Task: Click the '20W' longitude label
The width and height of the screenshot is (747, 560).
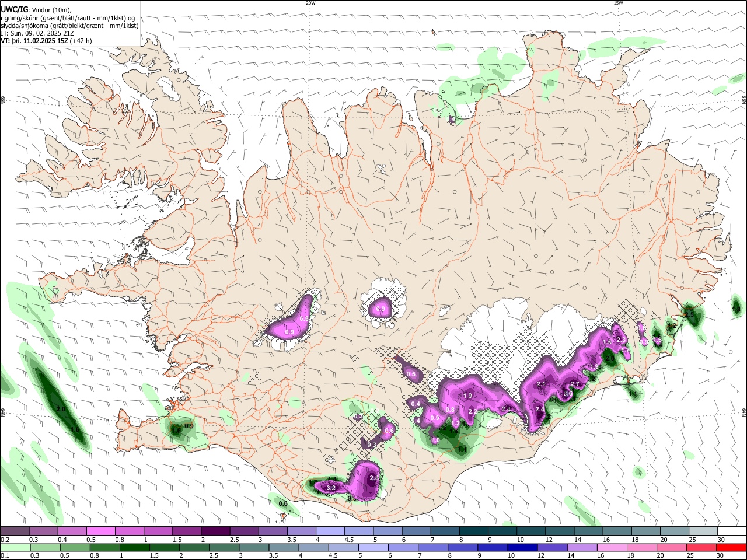Action: (310, 3)
